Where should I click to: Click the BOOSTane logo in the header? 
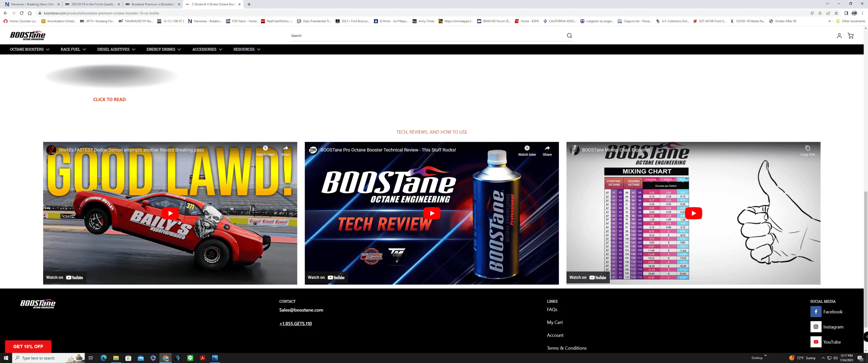click(27, 35)
